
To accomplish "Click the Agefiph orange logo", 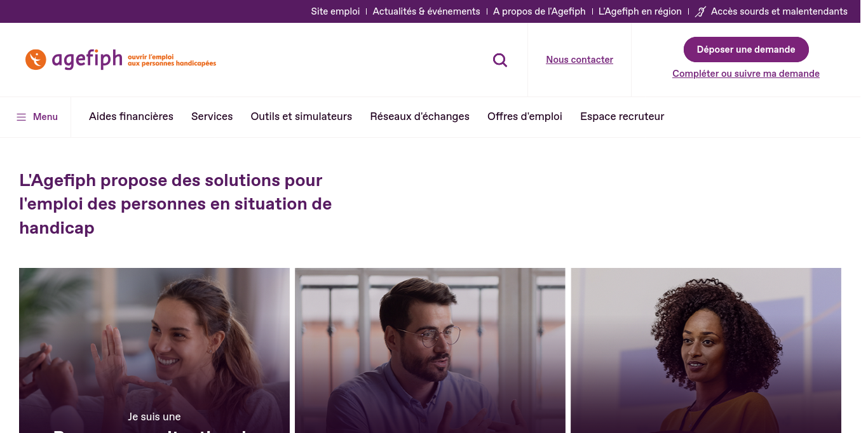I will (x=121, y=60).
